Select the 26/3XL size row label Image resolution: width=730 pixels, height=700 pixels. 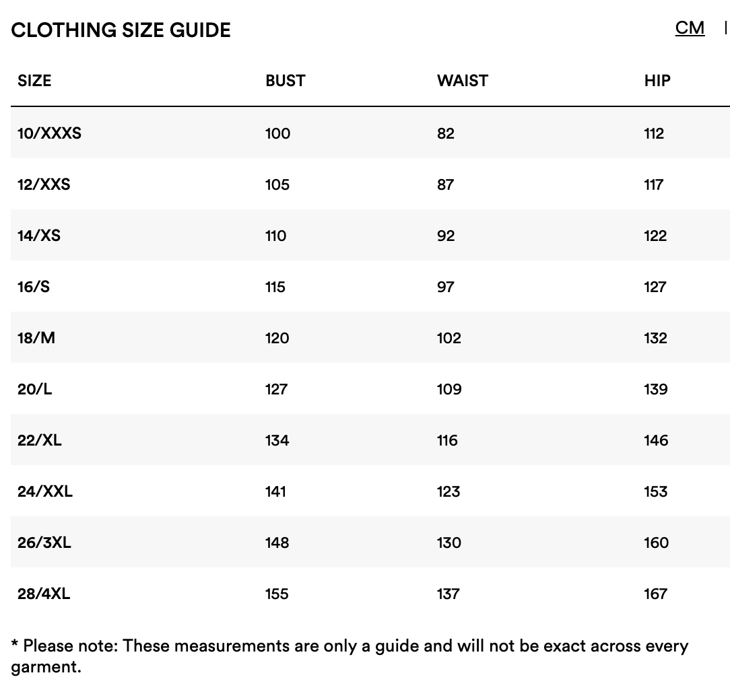[x=44, y=542]
